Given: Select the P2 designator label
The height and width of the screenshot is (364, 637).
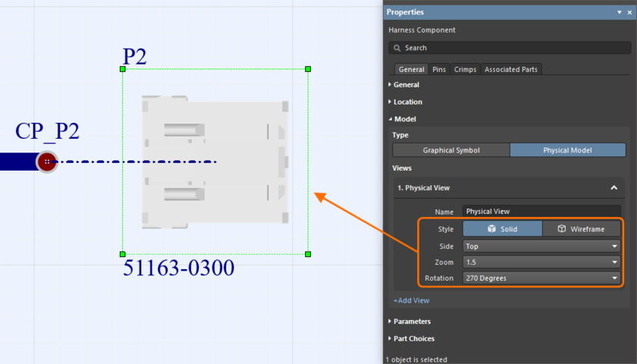Looking at the screenshot, I should 134,56.
